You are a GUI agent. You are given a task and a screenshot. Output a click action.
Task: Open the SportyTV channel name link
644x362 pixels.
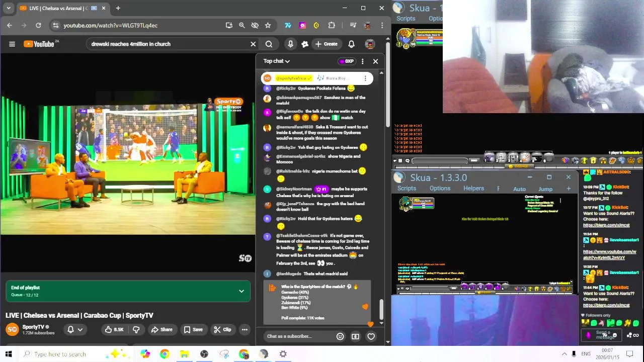point(33,327)
